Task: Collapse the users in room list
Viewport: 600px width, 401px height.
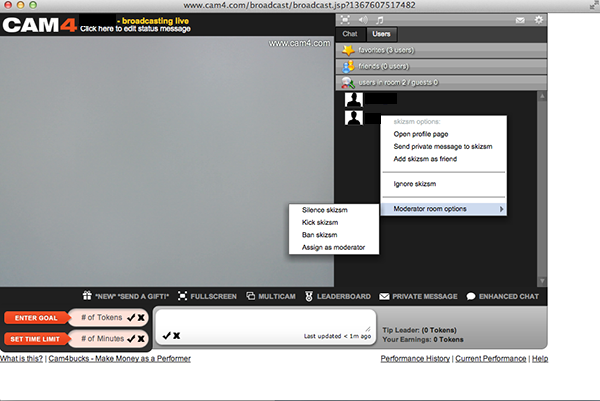Action: [x=440, y=82]
